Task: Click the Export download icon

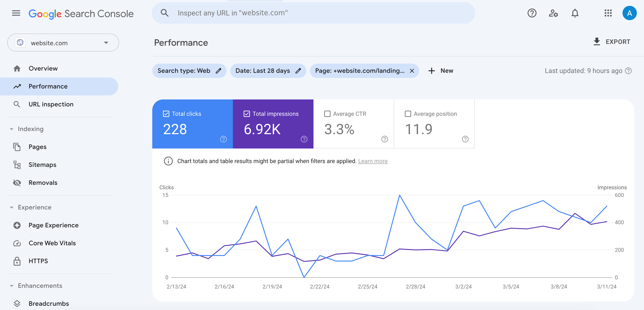Action: [596, 42]
